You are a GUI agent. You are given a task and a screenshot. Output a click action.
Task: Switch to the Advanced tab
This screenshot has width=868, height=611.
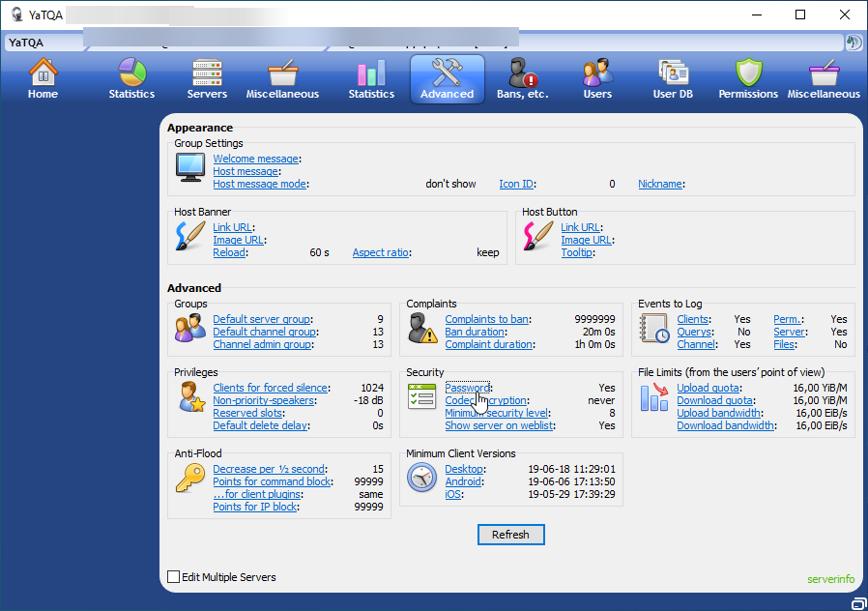(x=447, y=78)
